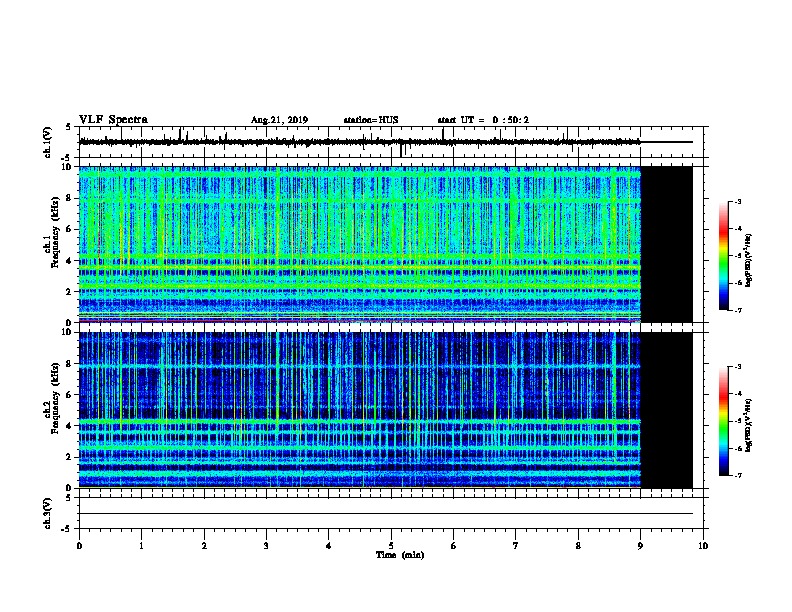Image resolution: width=792 pixels, height=612 pixels.
Task: Click the black no-data block in ch.2 spectrogram
Action: point(666,410)
